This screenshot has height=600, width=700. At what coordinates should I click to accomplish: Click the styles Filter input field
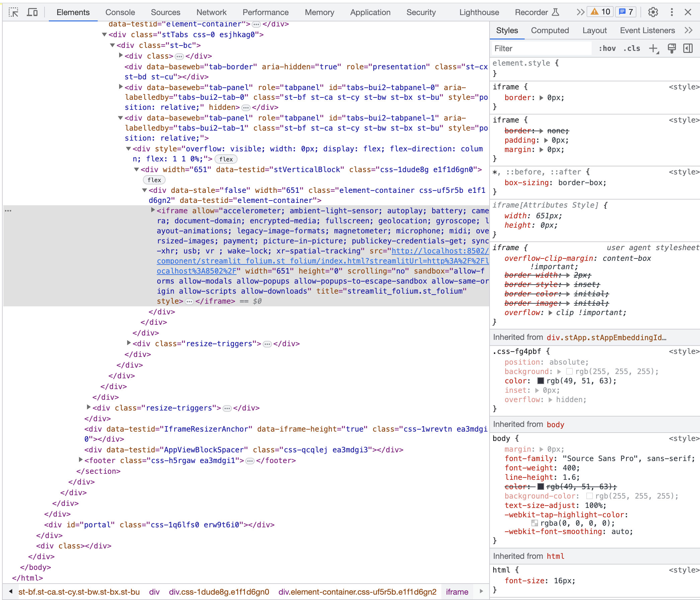coord(540,48)
